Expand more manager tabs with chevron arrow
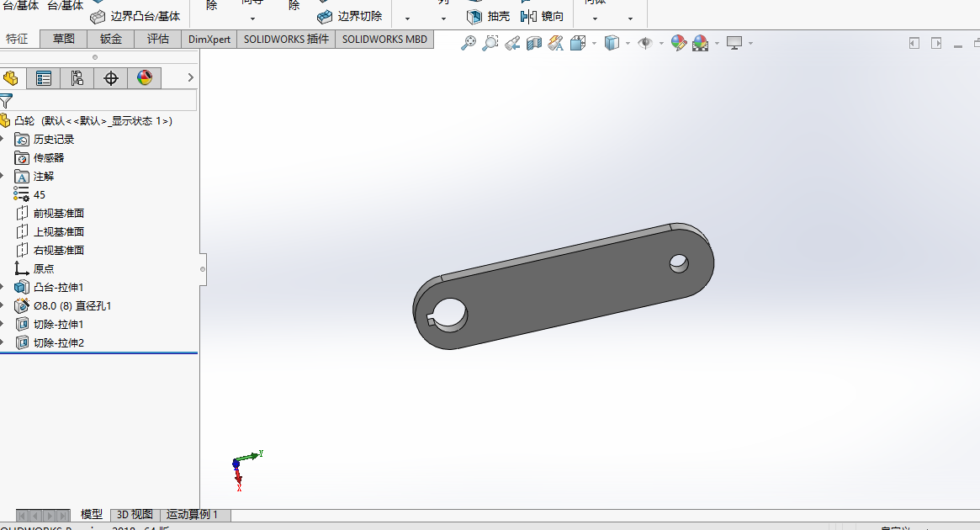Image resolution: width=980 pixels, height=530 pixels. pyautogui.click(x=191, y=77)
